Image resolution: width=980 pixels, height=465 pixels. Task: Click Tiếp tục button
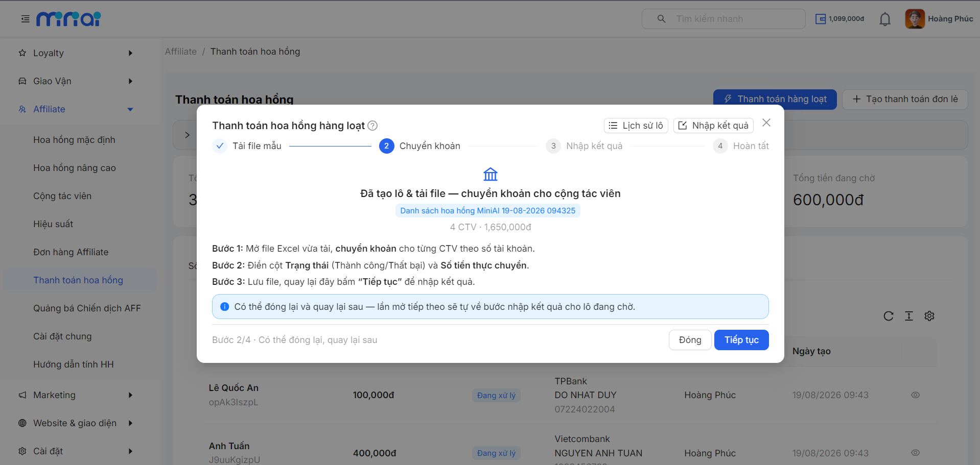741,340
